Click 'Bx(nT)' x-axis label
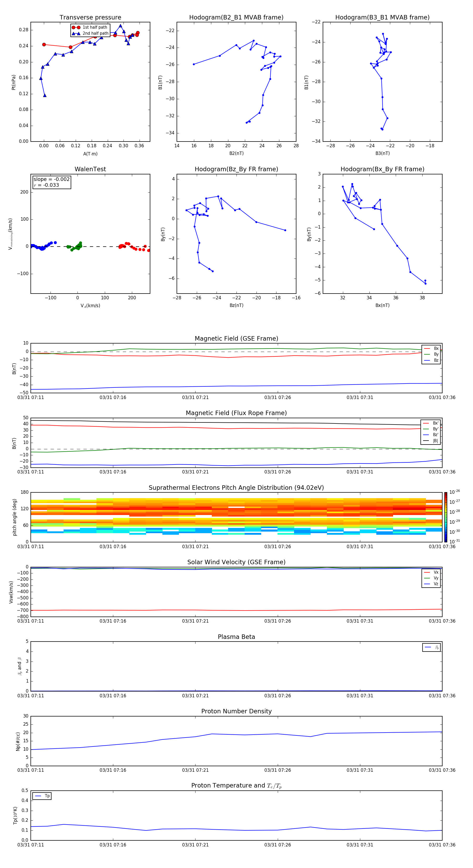The height and width of the screenshot is (868, 473). [382, 305]
